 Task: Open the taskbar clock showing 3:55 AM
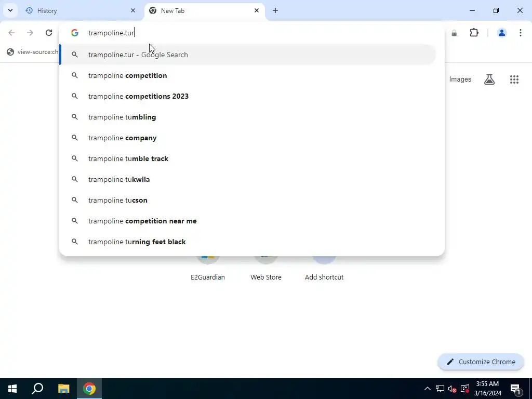click(x=487, y=389)
